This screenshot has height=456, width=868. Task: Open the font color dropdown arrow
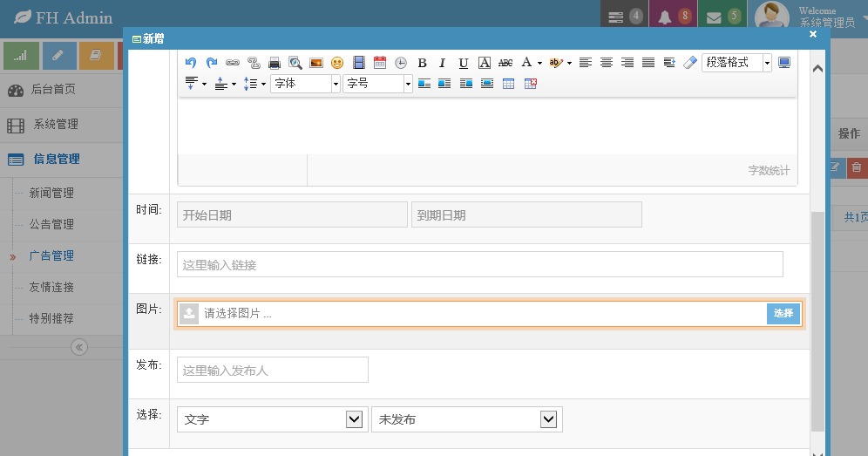pyautogui.click(x=539, y=63)
